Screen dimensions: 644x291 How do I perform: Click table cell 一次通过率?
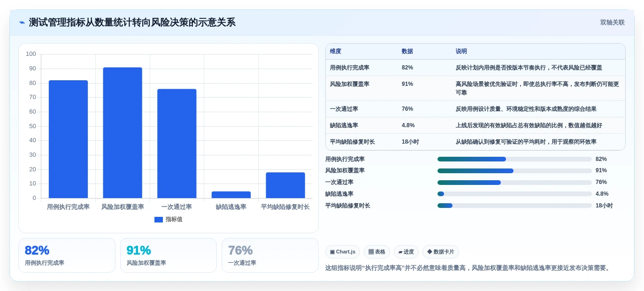click(x=344, y=109)
